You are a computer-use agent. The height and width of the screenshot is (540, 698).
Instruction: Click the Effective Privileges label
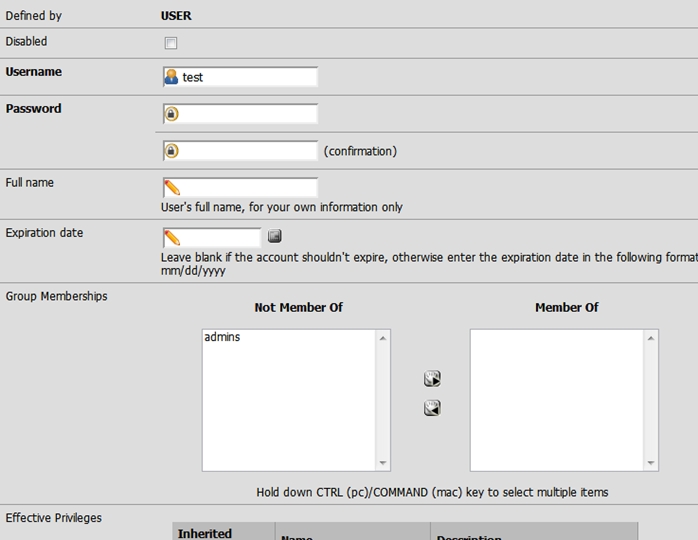(x=53, y=518)
